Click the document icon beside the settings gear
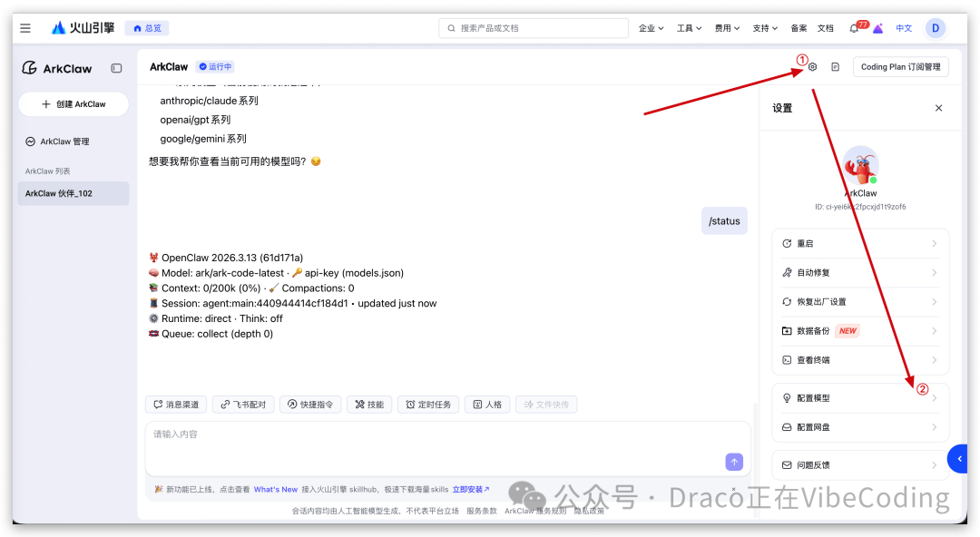980x537 pixels. pos(835,66)
